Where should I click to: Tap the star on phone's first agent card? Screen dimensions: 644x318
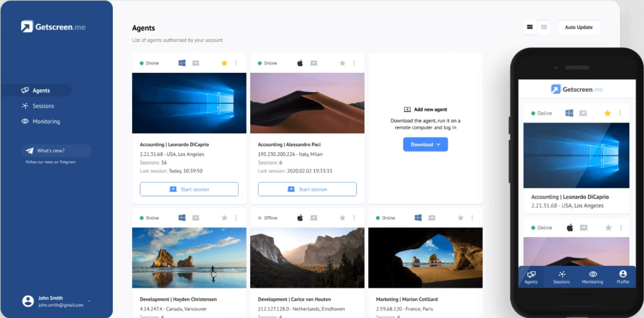click(x=607, y=113)
